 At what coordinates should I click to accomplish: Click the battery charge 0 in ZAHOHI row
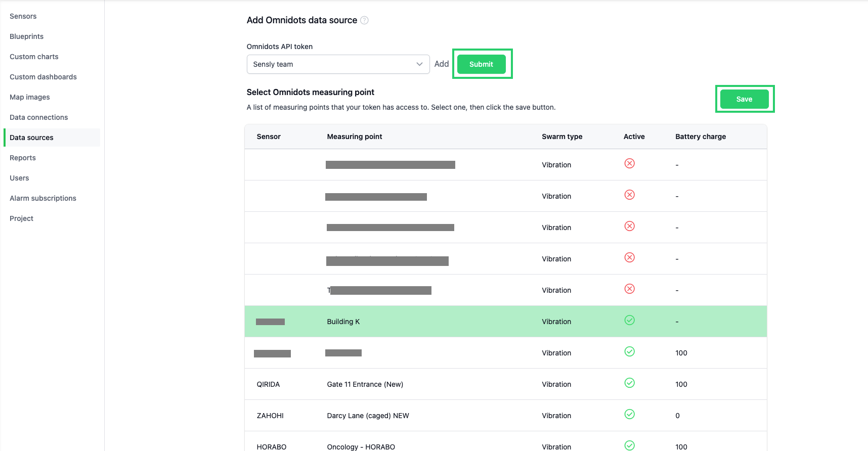[x=677, y=416]
